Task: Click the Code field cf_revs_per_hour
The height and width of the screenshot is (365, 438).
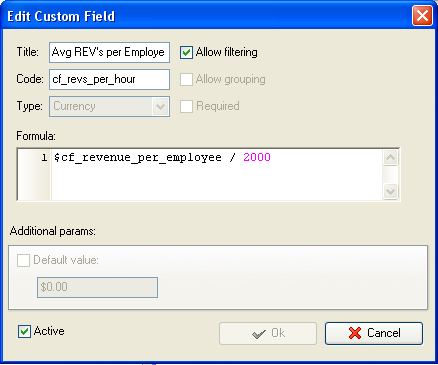Action: (109, 79)
